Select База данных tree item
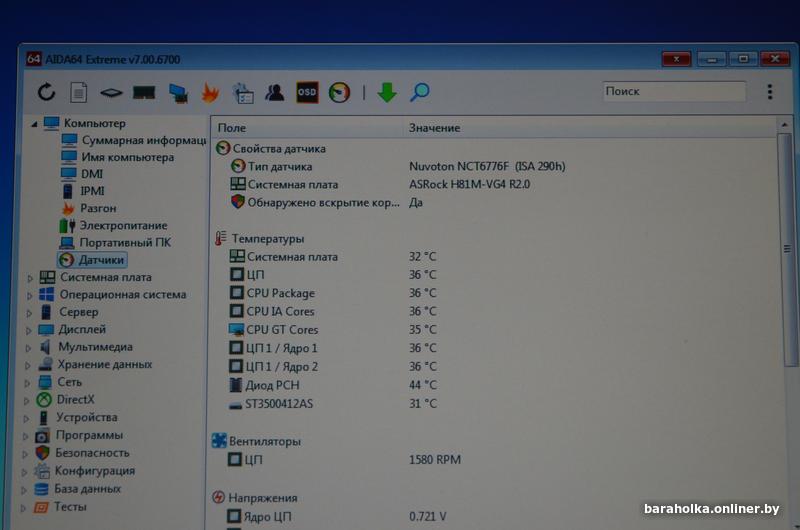The width and height of the screenshot is (800, 530). point(77,489)
